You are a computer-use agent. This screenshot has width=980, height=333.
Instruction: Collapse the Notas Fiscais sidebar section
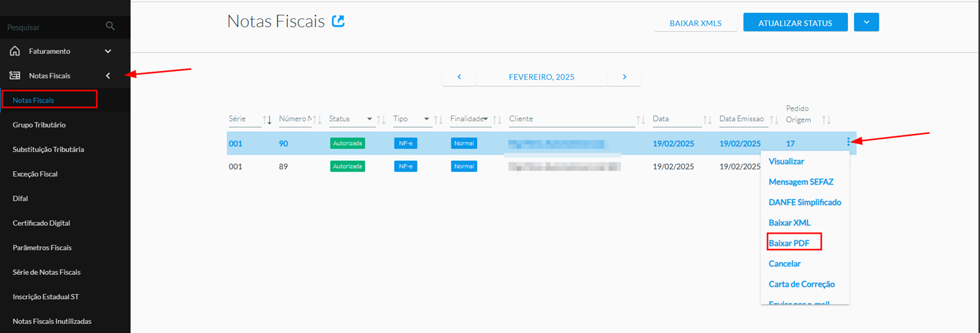108,76
